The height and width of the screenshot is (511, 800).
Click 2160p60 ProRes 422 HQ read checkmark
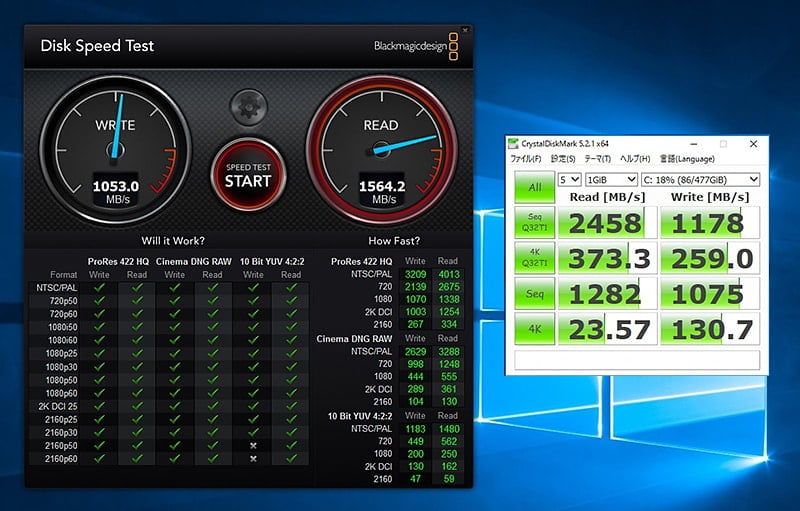pyautogui.click(x=137, y=459)
